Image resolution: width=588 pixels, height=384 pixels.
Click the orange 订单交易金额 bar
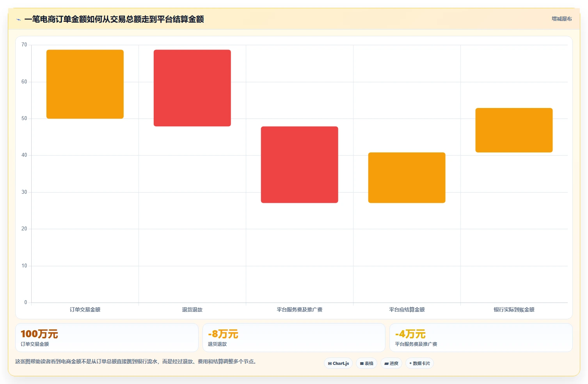[x=85, y=84]
